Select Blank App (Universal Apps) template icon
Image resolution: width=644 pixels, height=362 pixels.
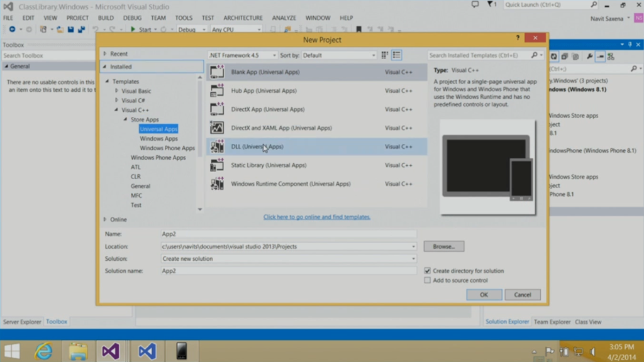(x=217, y=72)
